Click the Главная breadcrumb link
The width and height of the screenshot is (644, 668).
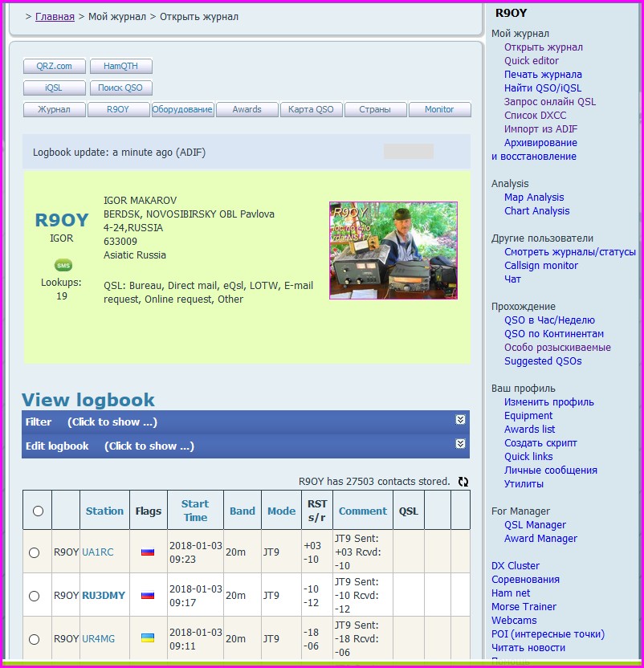click(55, 17)
